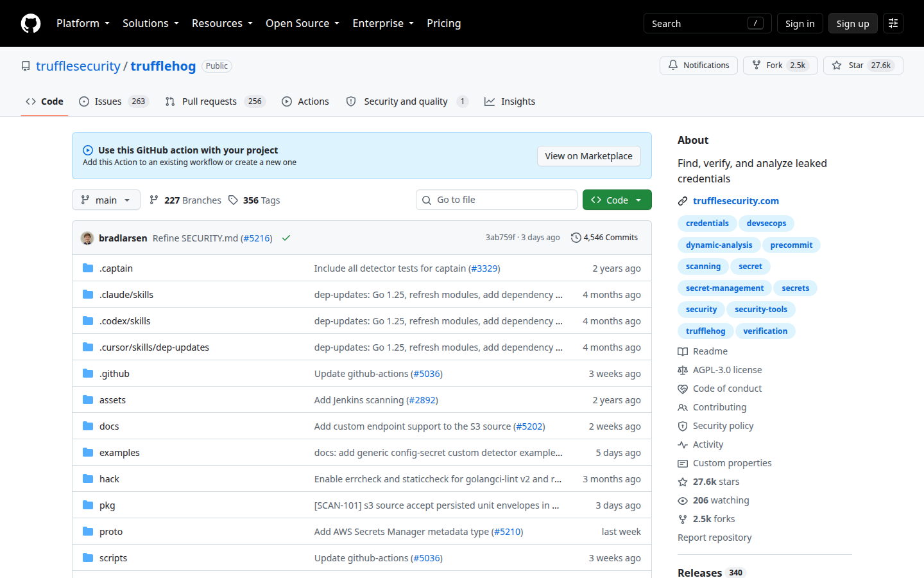924x578 pixels.
Task: Expand the Open Source menu
Action: (x=302, y=23)
